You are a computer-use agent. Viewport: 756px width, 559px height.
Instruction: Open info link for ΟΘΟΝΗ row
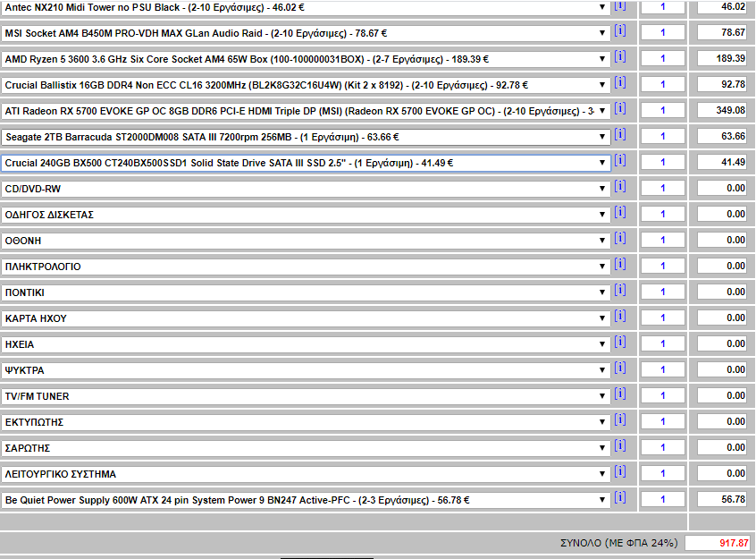coord(620,239)
